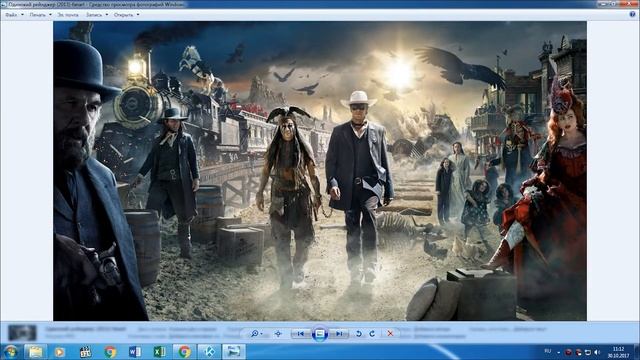Image resolution: width=640 pixels, height=360 pixels.
Task: Start the slide show
Action: click(320, 333)
